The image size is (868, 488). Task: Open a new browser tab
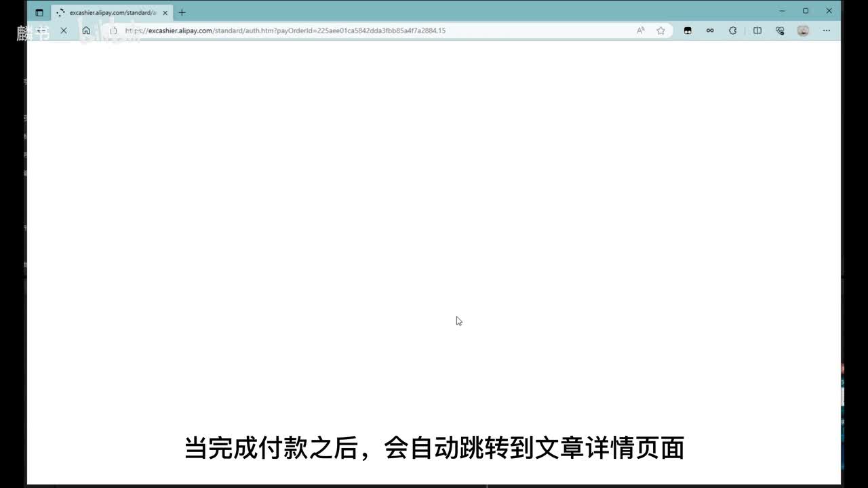(x=182, y=12)
